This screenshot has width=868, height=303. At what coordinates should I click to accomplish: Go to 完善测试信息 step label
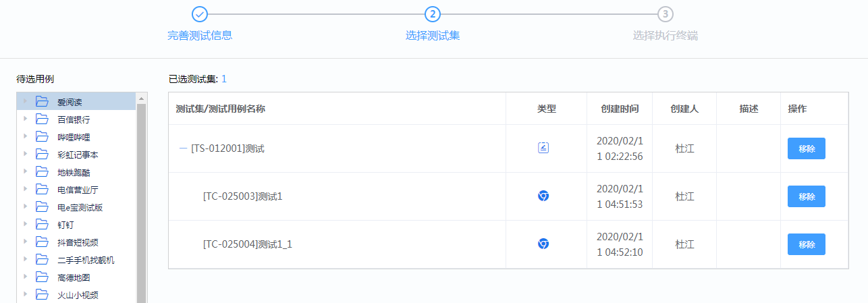click(x=200, y=36)
